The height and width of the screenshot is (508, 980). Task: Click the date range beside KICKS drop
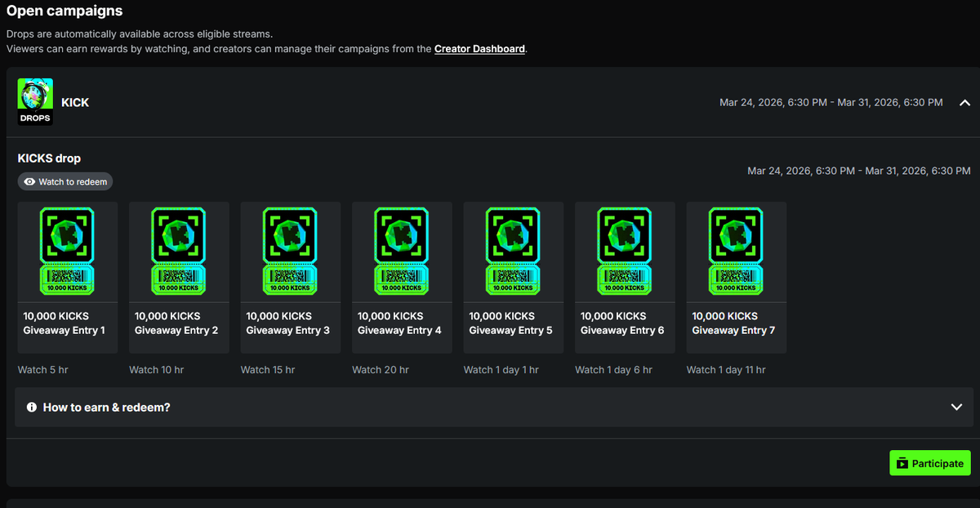(x=859, y=171)
